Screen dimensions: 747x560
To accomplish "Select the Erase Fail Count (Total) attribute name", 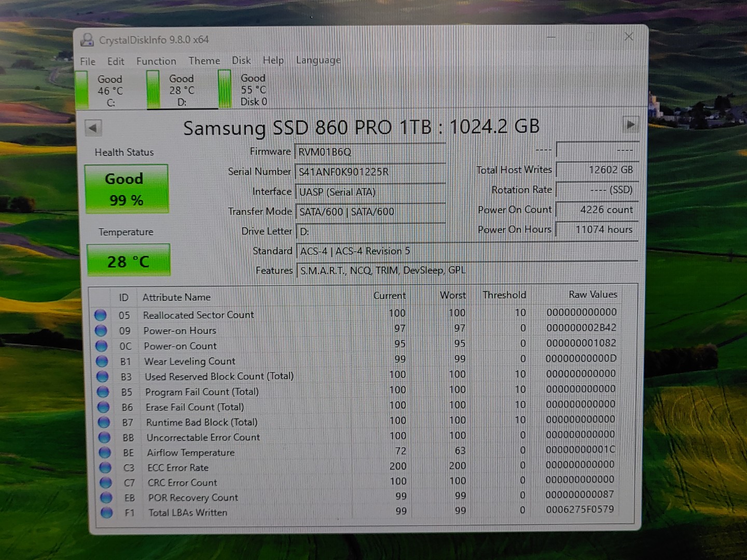I will point(195,407).
